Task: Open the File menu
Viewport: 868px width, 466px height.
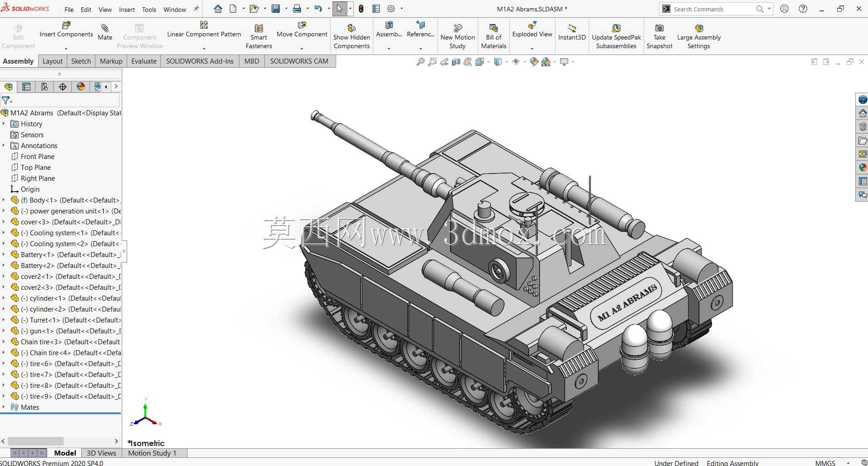Action: tap(69, 9)
